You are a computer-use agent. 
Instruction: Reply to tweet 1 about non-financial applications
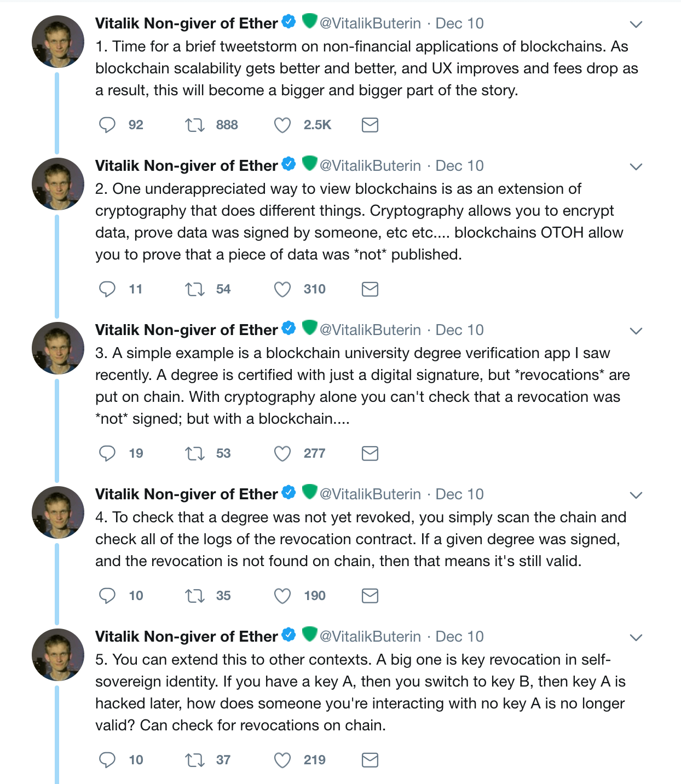coord(107,125)
